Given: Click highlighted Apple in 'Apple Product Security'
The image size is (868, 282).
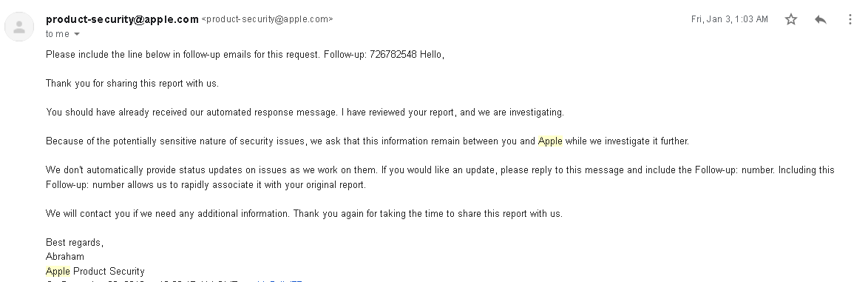Looking at the screenshot, I should [x=58, y=271].
